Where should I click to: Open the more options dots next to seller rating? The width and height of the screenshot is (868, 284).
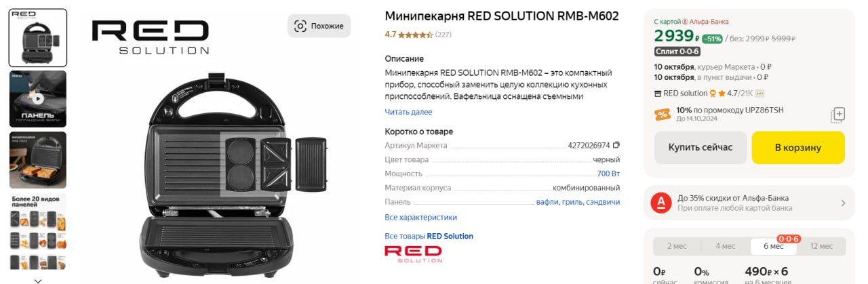760,94
